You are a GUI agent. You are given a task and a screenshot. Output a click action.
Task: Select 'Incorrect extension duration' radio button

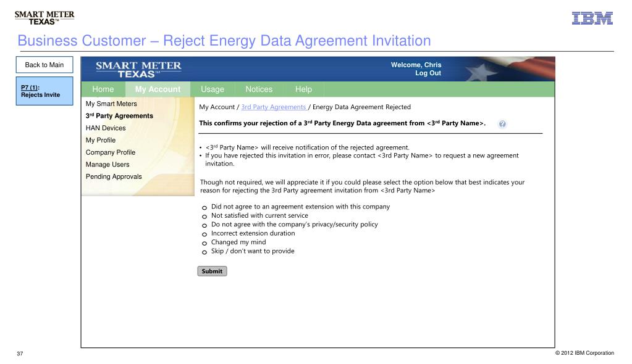[204, 234]
